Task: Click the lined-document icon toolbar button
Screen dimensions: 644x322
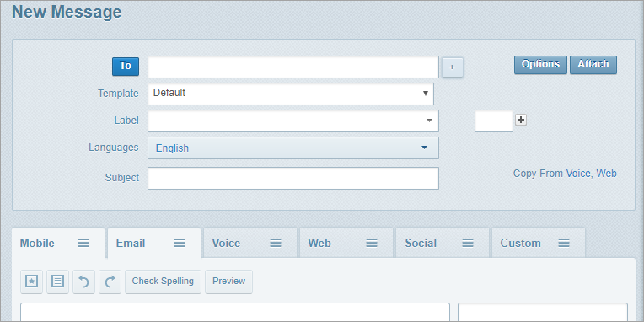Action: [x=58, y=282]
